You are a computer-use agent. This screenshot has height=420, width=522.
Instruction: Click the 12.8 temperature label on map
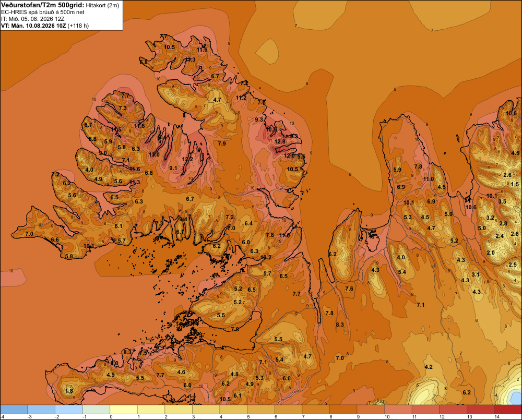pyautogui.click(x=280, y=141)
